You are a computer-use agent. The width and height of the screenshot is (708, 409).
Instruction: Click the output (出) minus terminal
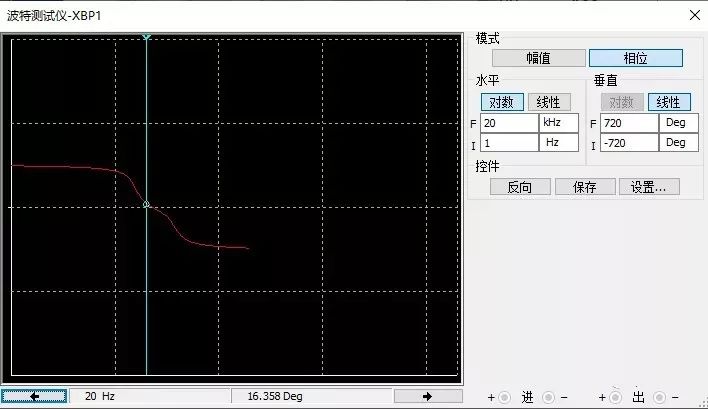(x=659, y=397)
